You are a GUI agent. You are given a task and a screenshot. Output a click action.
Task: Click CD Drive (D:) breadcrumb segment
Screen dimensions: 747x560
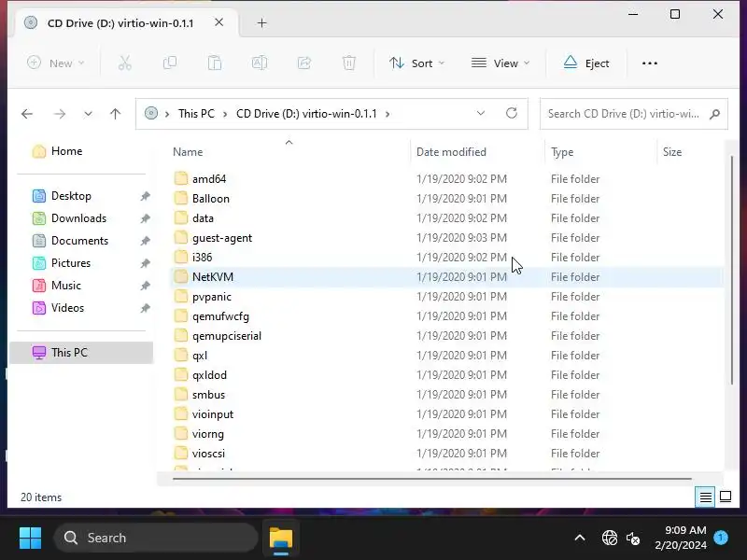[306, 114]
